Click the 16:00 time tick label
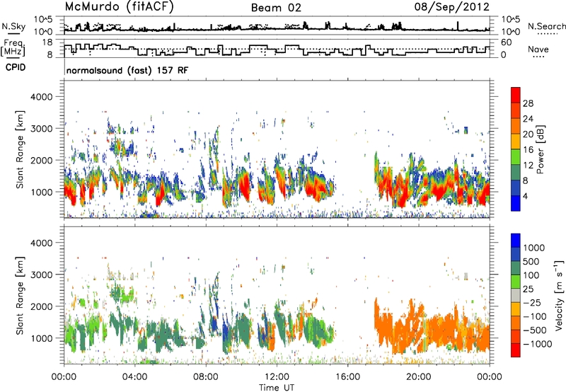The height and width of the screenshot is (392, 566). pos(347,377)
